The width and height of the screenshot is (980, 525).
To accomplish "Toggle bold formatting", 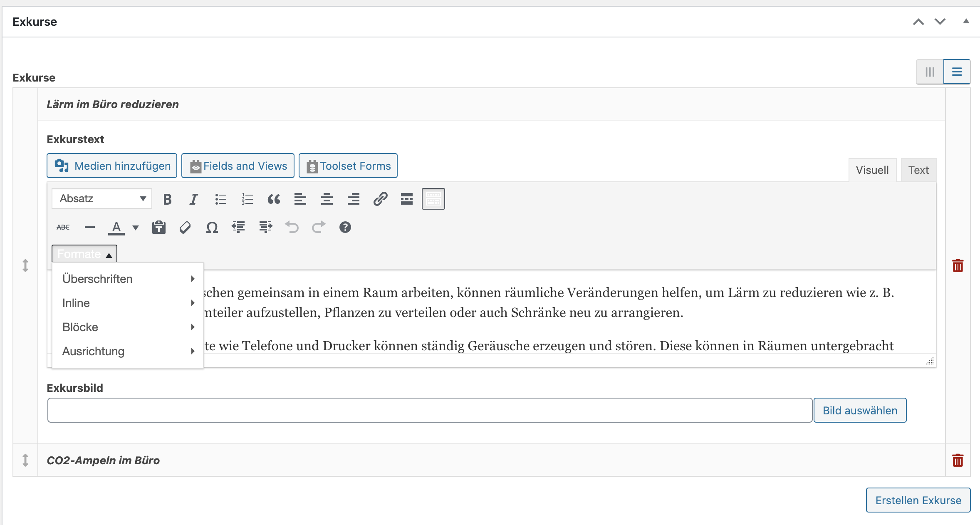I will (x=167, y=199).
